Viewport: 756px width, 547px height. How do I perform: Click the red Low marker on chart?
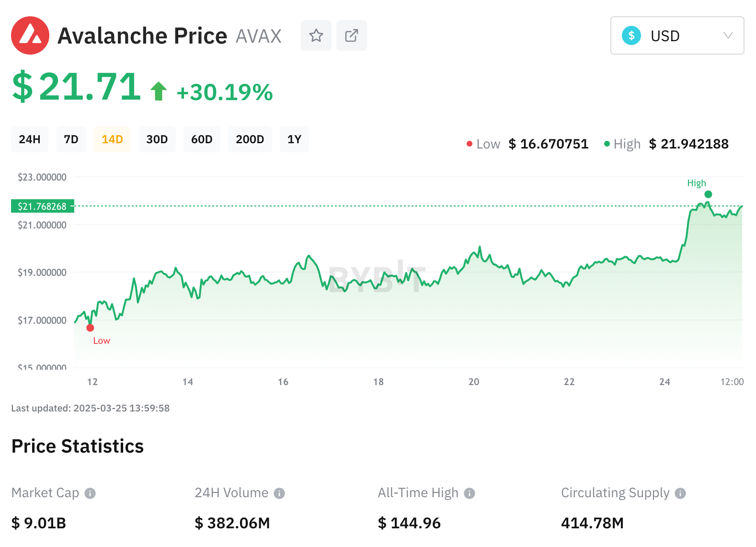[90, 328]
